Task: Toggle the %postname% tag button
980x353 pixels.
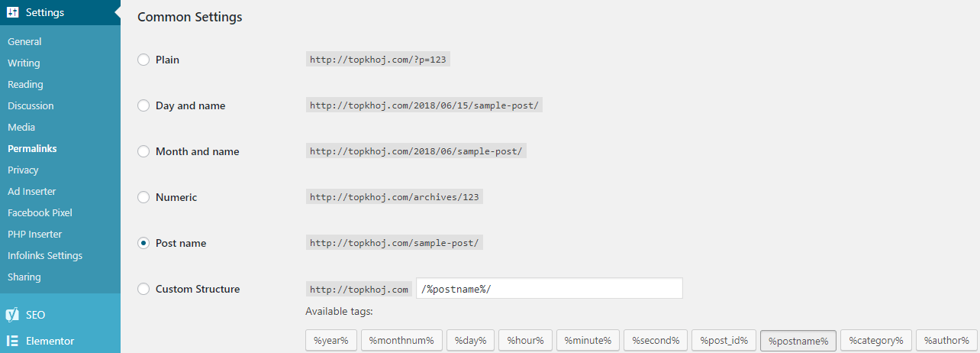Action: coord(798,340)
